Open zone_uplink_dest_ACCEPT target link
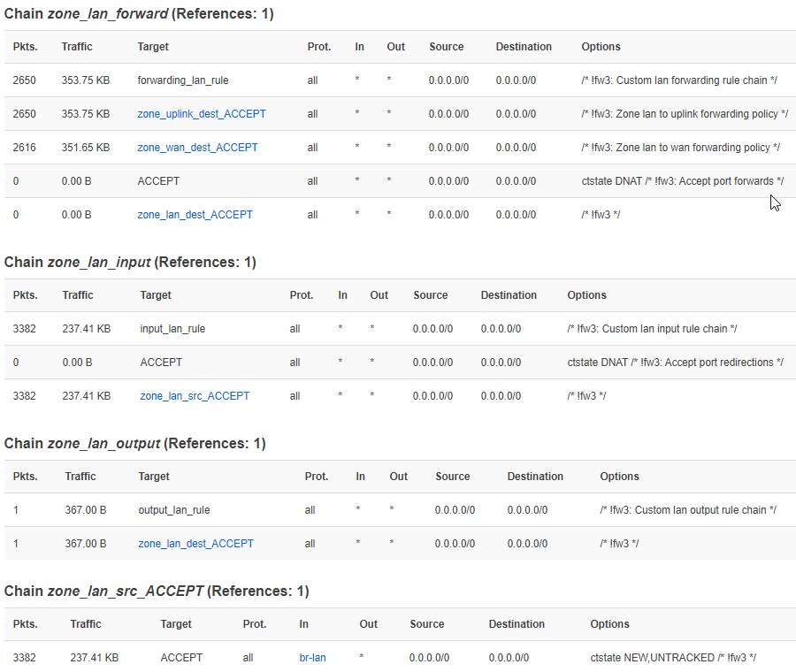Screen dimensions: 796x672 [202, 114]
